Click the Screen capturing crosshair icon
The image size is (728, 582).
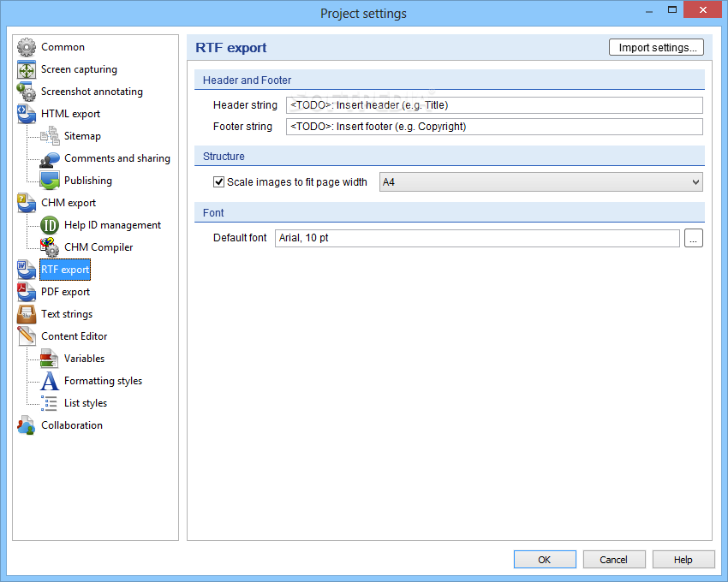pyautogui.click(x=27, y=69)
